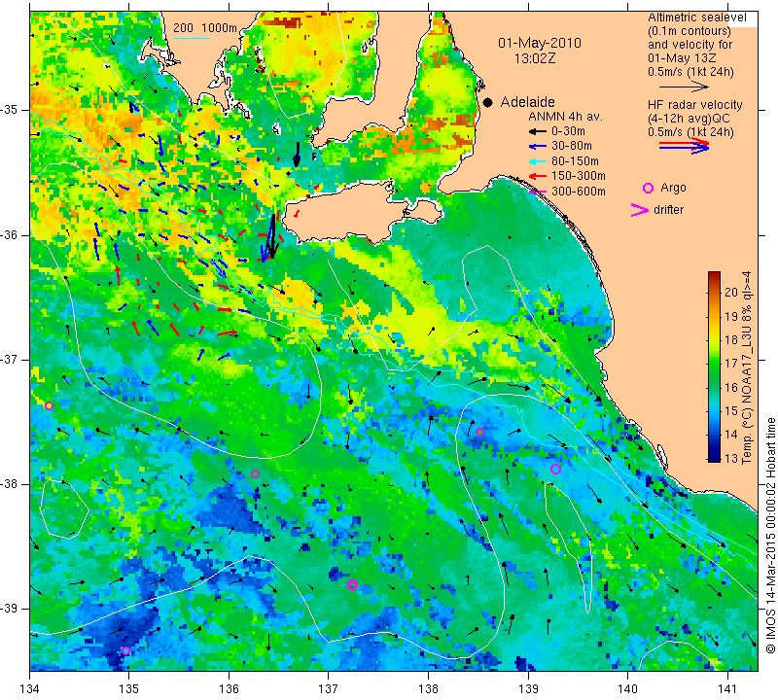Click the altimetric velocity scale arrow
This screenshot has width=778, height=700.
coord(684,87)
